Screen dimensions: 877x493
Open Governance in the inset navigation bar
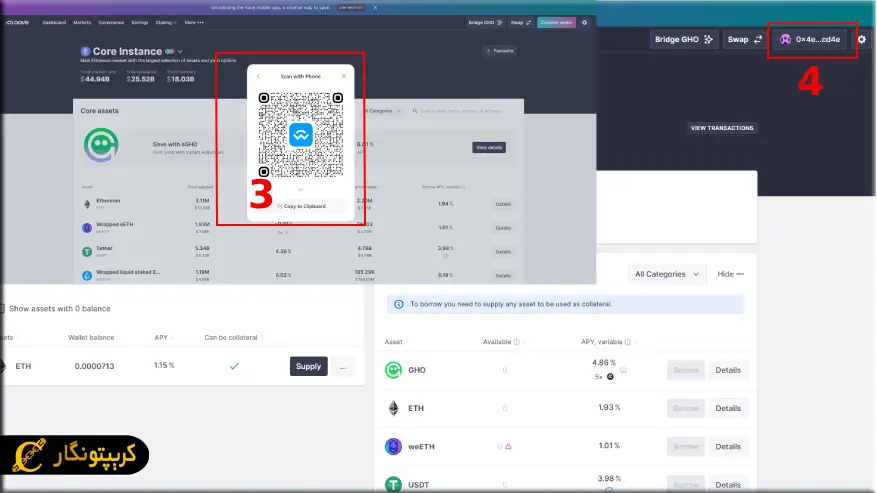click(111, 22)
